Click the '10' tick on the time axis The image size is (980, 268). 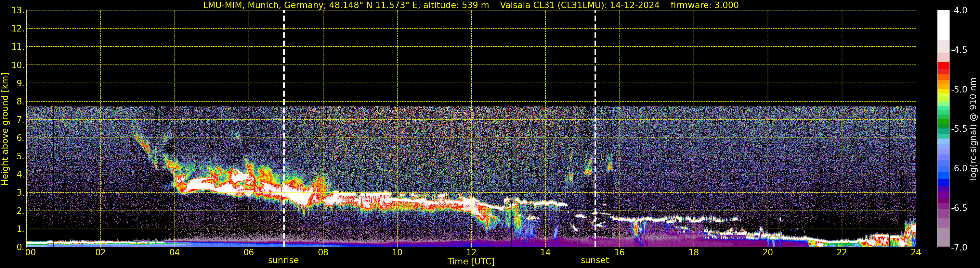pos(397,252)
